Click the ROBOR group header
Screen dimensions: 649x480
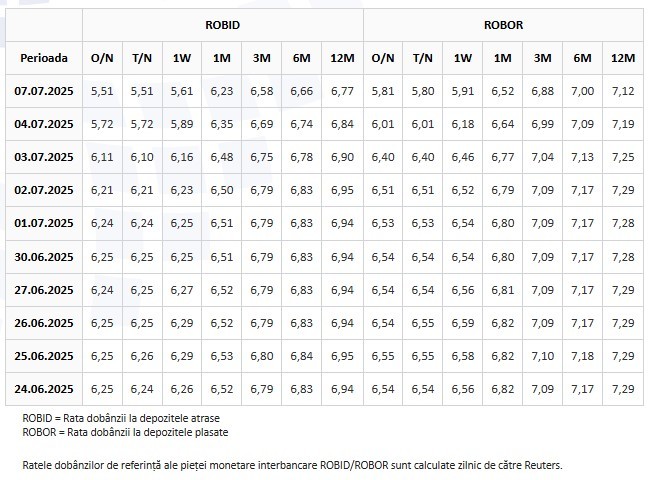[x=503, y=25]
